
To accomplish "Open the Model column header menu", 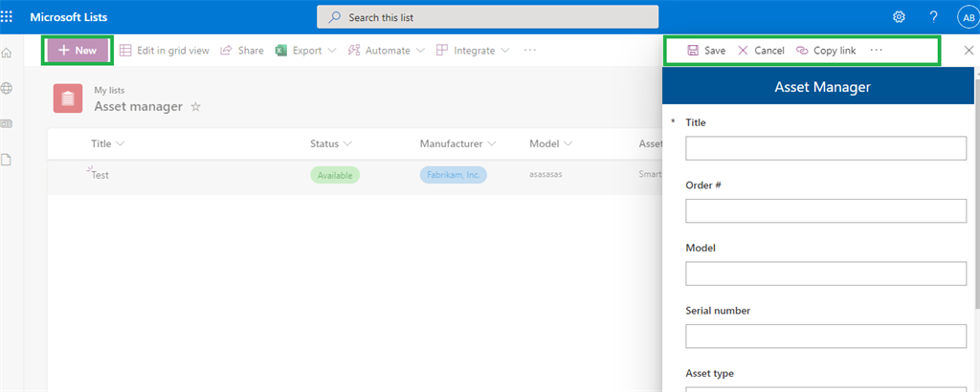I will (x=550, y=143).
